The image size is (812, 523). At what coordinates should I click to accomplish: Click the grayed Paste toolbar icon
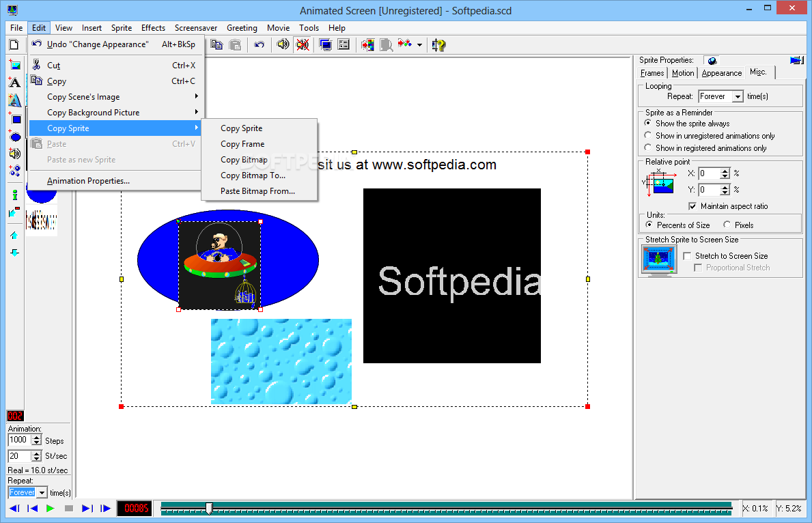coord(235,45)
